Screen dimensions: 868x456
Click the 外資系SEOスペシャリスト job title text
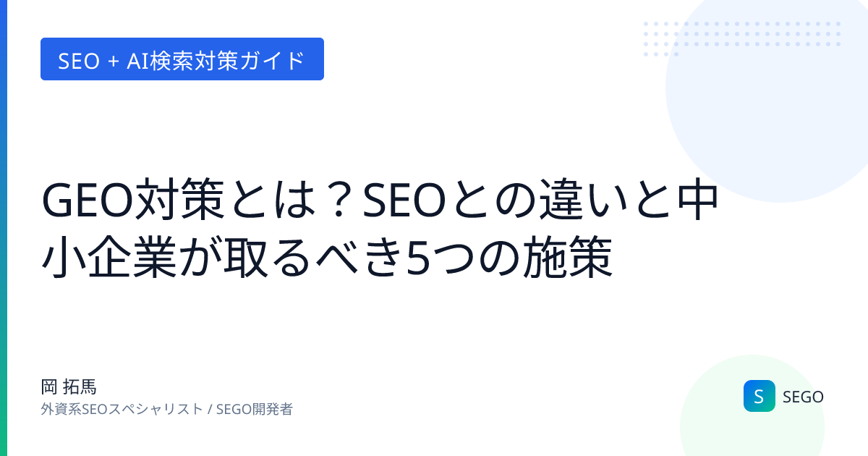[x=122, y=409]
